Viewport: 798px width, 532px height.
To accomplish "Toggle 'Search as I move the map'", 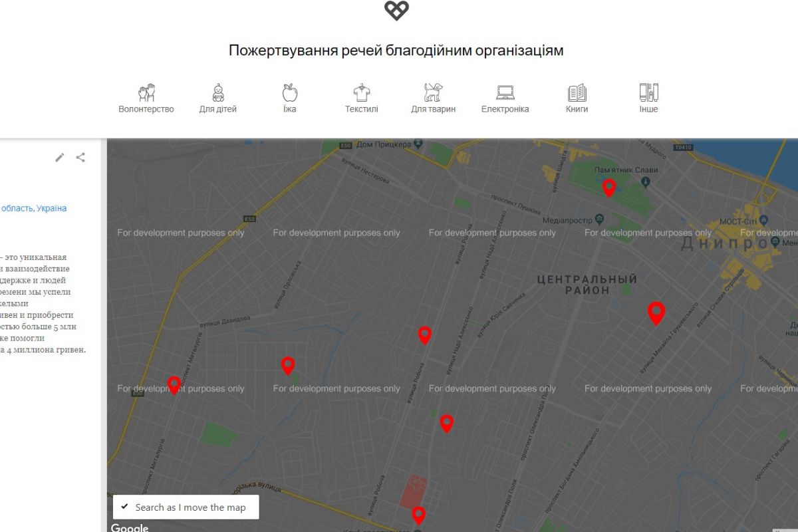I will click(x=125, y=507).
